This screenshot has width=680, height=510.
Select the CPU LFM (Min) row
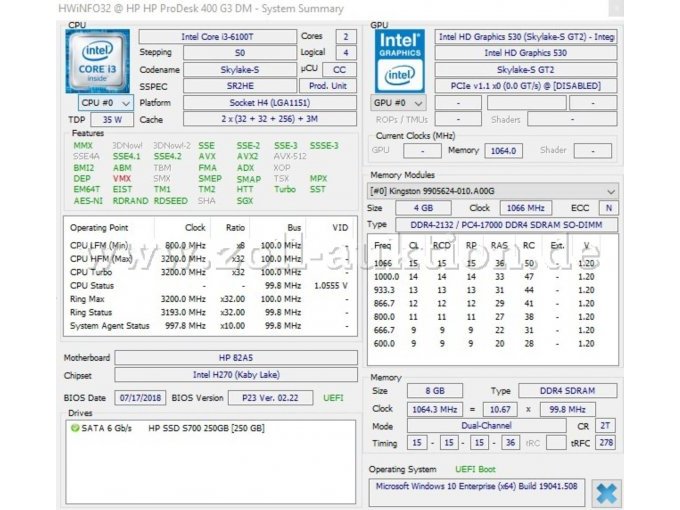coord(210,245)
